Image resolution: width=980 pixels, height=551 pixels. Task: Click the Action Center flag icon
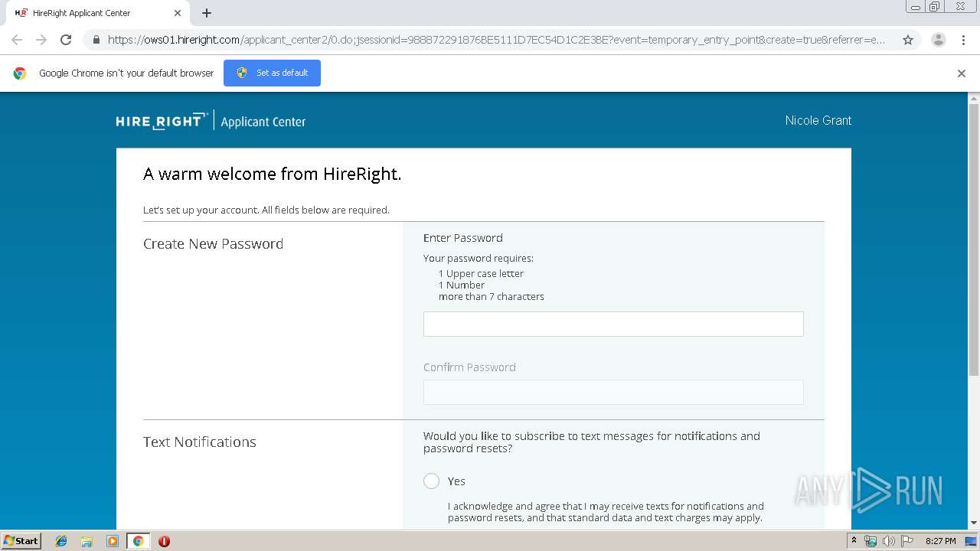pos(906,541)
